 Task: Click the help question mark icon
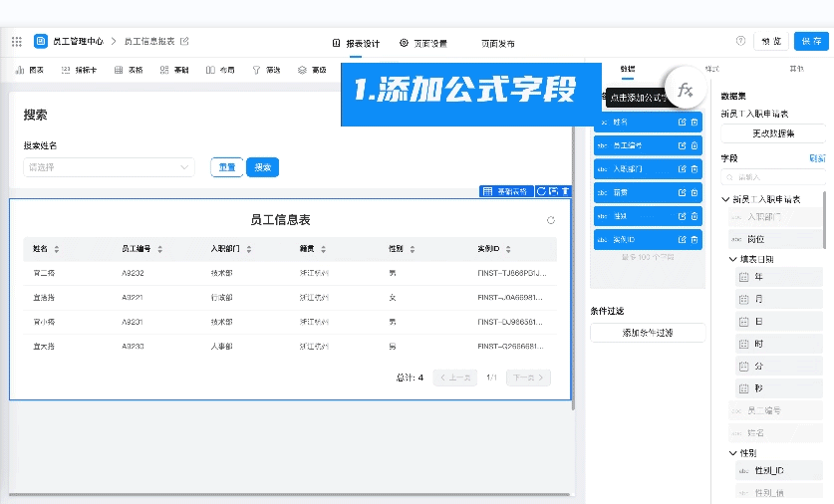coord(740,41)
